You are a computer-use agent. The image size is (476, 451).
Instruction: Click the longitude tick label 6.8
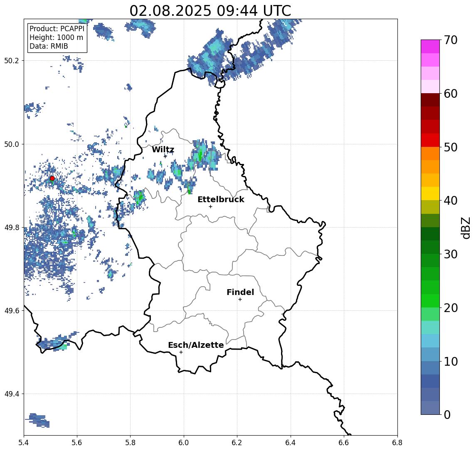coord(397,443)
